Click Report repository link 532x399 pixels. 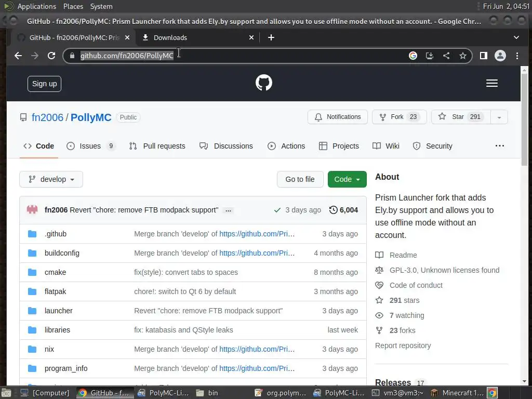[403, 345]
